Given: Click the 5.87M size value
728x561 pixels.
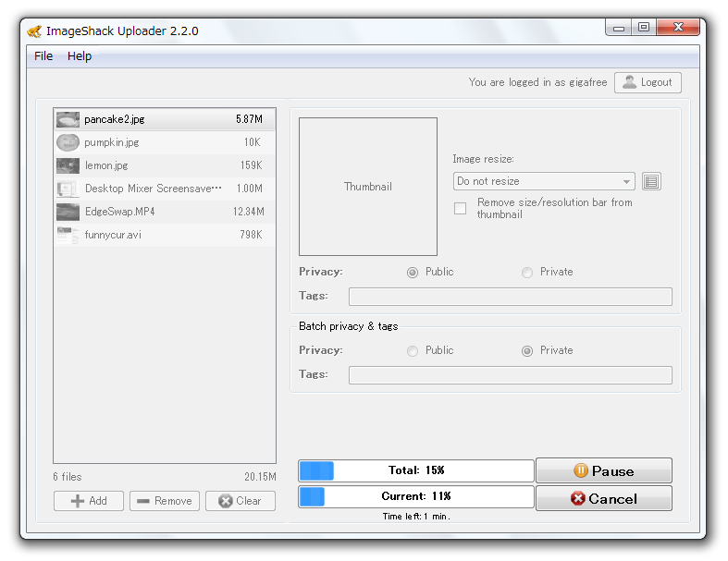Looking at the screenshot, I should pos(249,119).
